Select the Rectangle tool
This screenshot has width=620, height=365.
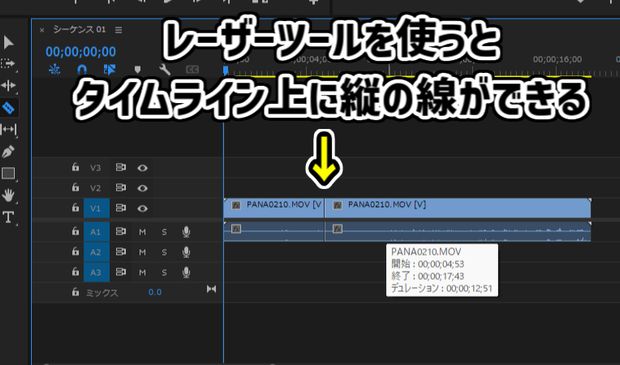(8, 173)
